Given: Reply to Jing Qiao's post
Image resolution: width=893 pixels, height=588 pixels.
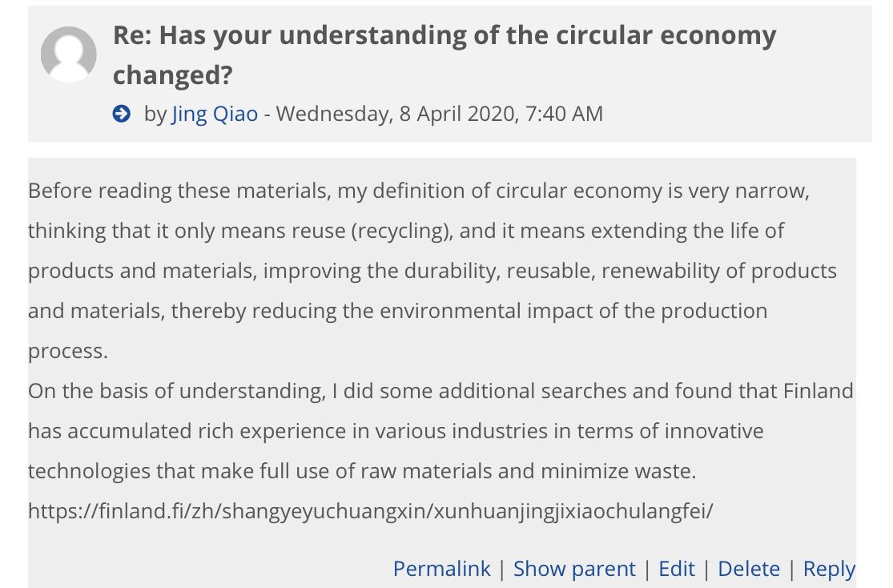Looking at the screenshot, I should point(829,569).
